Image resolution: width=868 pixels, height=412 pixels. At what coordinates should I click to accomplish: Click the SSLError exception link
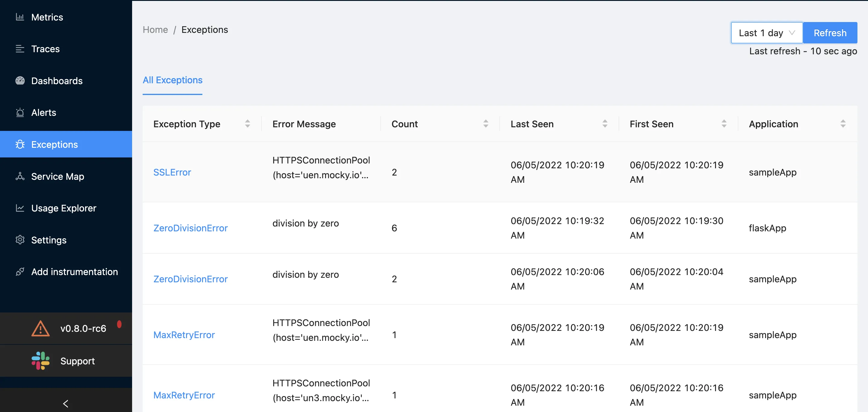point(172,172)
